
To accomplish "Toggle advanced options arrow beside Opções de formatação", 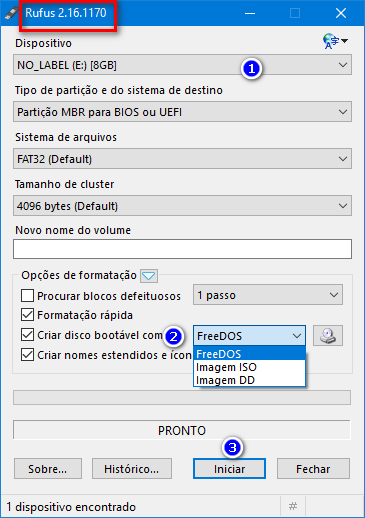I will pos(149,276).
